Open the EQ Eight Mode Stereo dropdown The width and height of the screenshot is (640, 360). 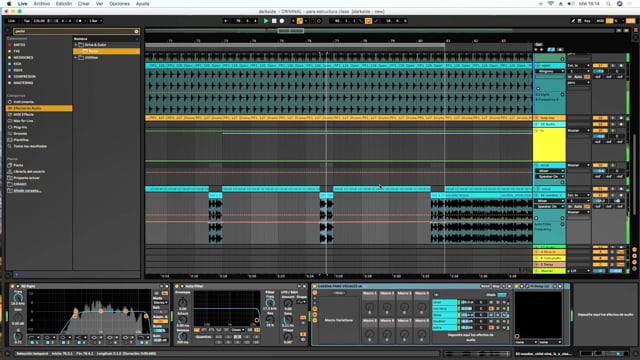pyautogui.click(x=160, y=303)
